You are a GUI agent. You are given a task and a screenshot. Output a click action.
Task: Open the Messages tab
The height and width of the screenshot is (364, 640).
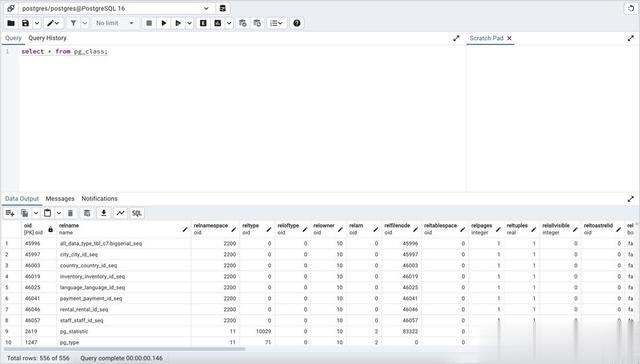click(x=60, y=199)
